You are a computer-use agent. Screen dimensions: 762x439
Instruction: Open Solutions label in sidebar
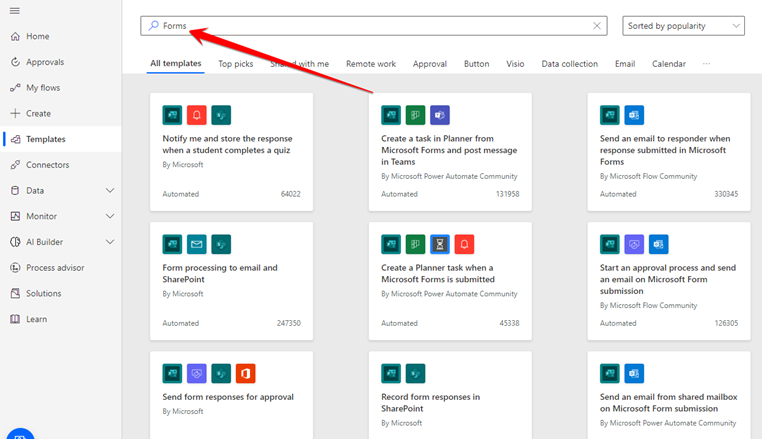coord(44,294)
